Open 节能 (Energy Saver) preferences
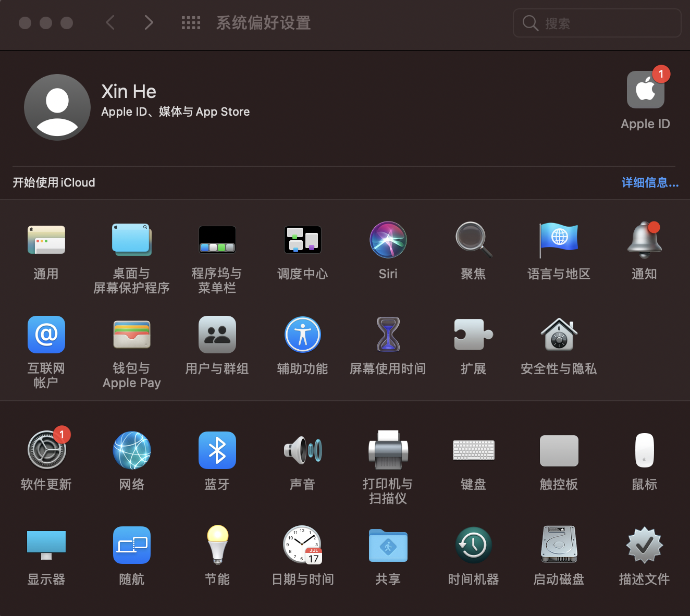This screenshot has width=690, height=616. (217, 545)
